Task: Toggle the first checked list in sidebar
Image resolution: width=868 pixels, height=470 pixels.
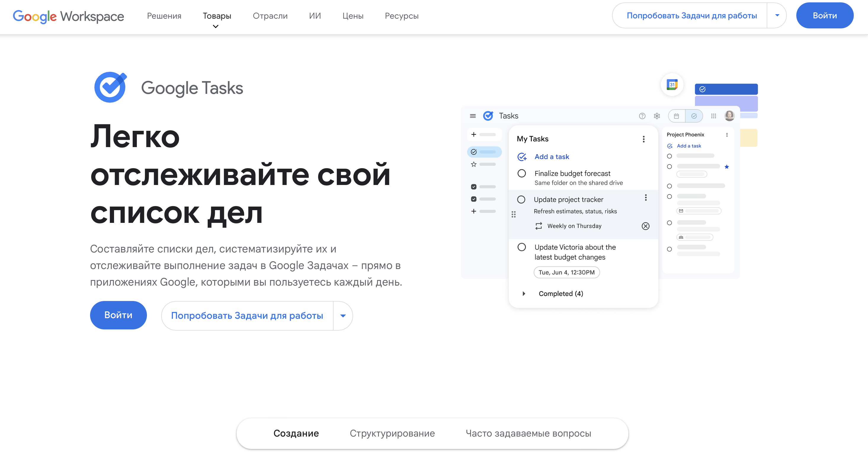Action: [474, 186]
